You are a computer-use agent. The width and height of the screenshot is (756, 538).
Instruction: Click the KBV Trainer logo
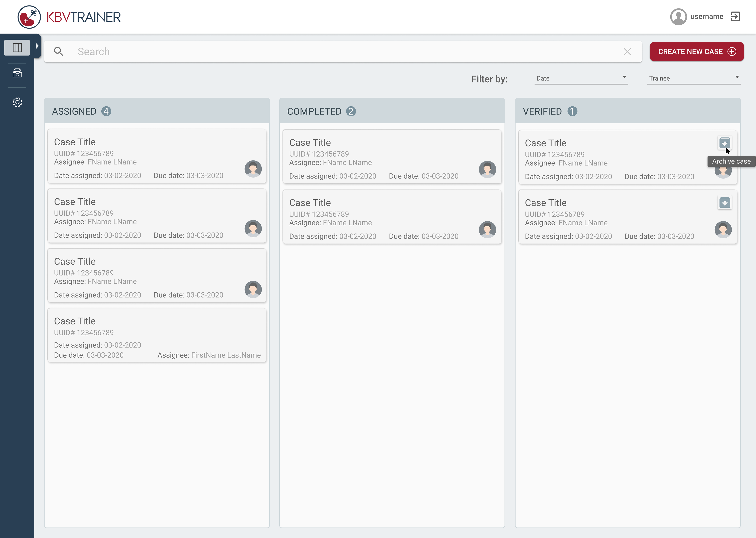pos(69,17)
